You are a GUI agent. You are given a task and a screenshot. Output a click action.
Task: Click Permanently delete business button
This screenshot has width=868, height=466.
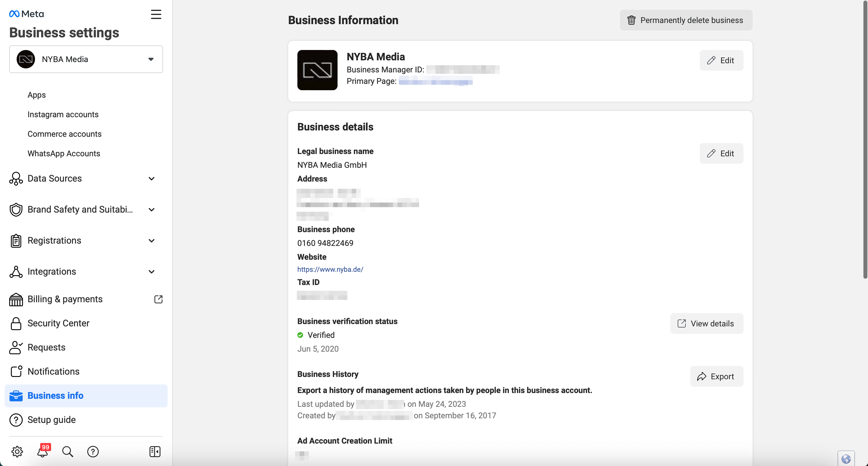[x=686, y=20]
